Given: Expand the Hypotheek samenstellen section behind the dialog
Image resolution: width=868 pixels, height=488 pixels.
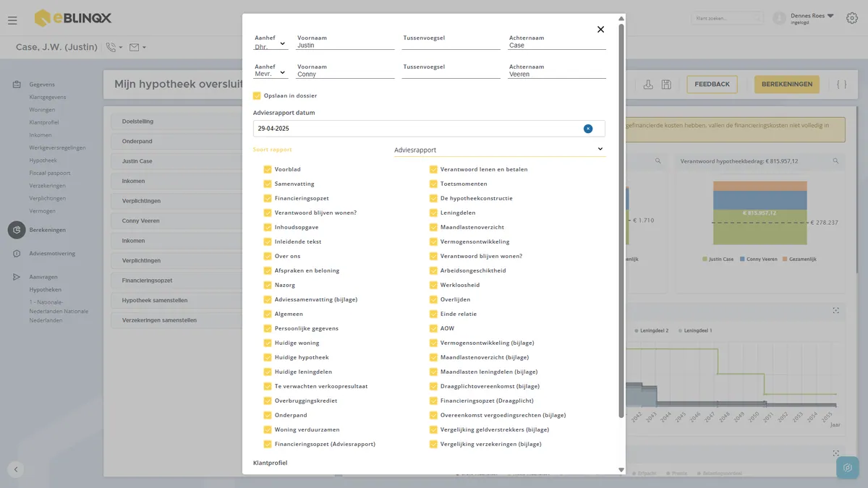Looking at the screenshot, I should tap(176, 300).
